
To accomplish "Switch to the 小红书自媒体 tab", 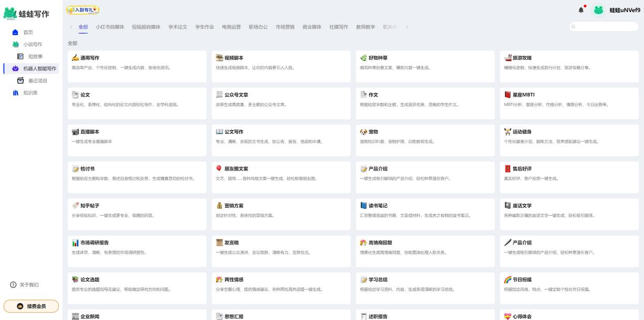I will [110, 27].
